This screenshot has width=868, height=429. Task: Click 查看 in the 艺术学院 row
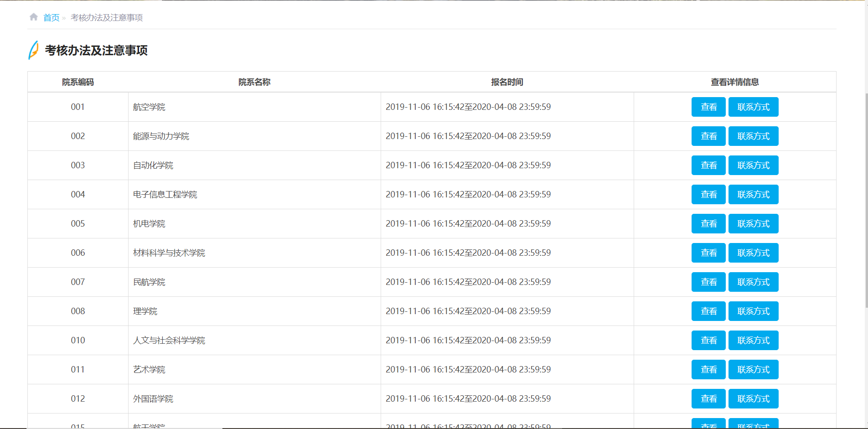[708, 369]
